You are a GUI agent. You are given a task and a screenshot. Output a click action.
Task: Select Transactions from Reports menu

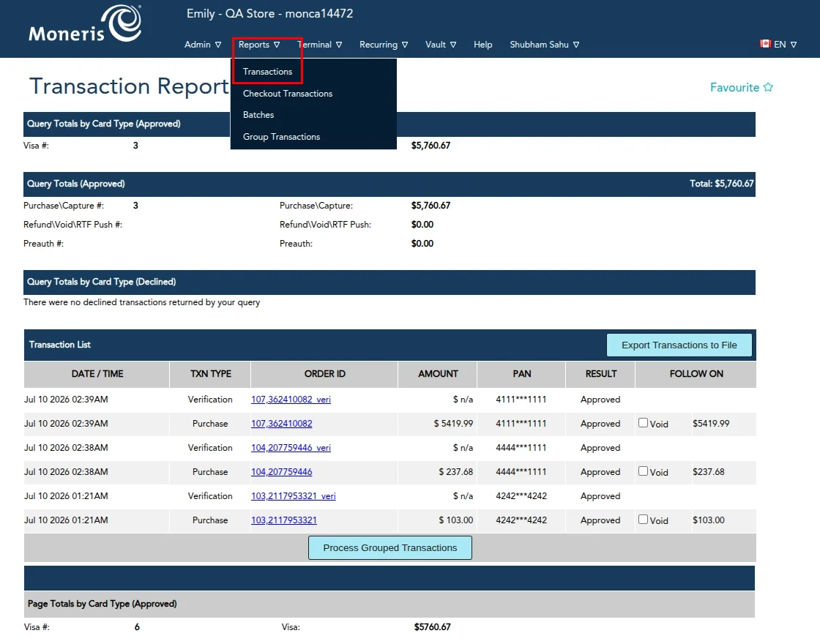coord(267,72)
